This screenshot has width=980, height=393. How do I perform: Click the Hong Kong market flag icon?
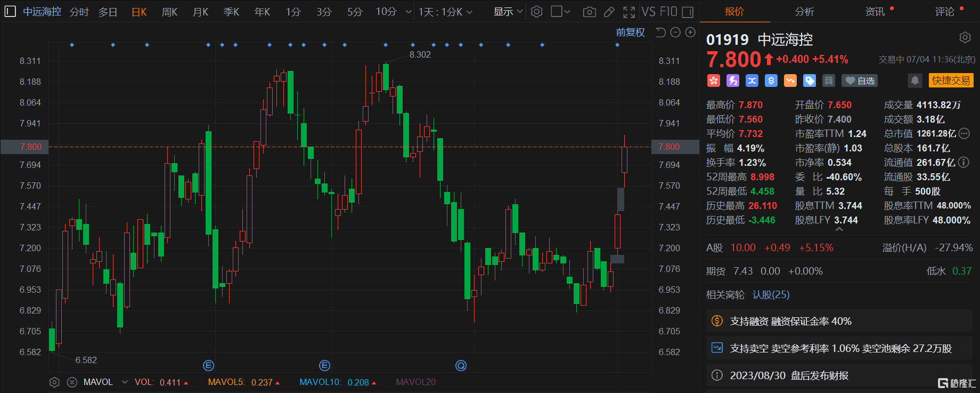[714, 81]
